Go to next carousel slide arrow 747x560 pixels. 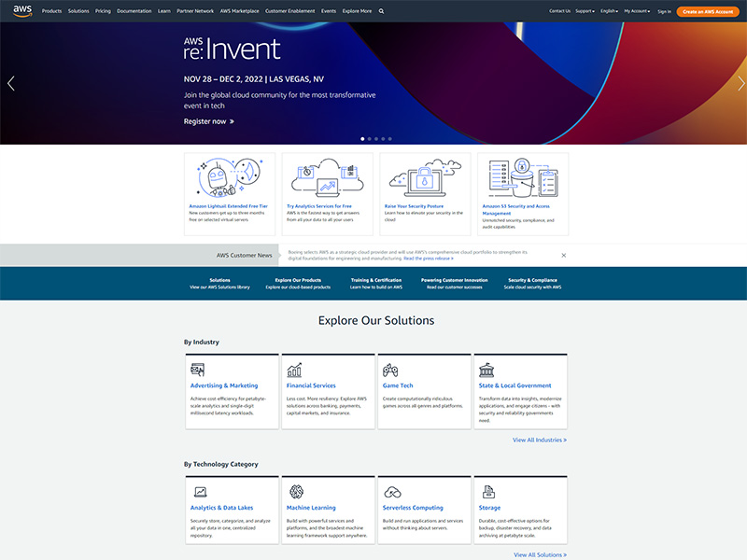pos(740,83)
